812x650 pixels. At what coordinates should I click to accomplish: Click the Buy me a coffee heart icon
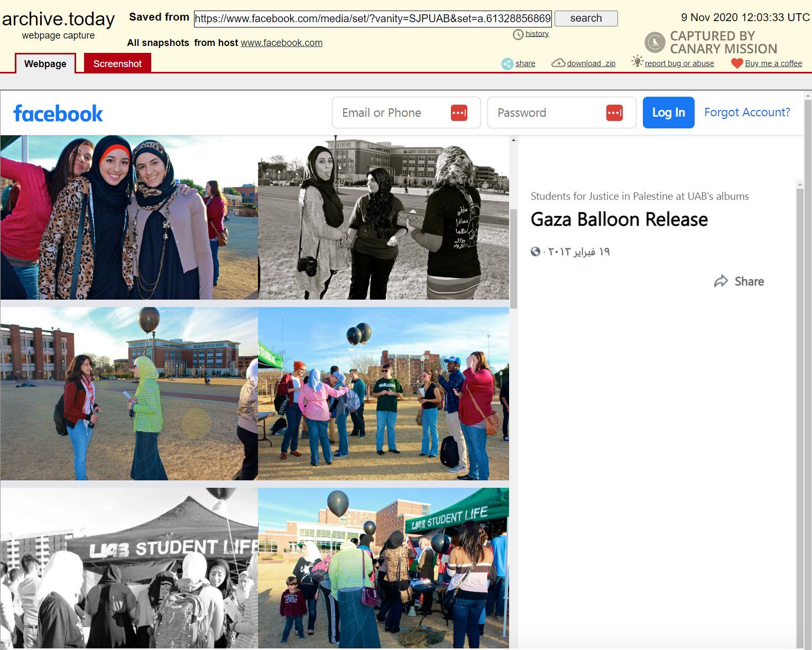(x=737, y=63)
